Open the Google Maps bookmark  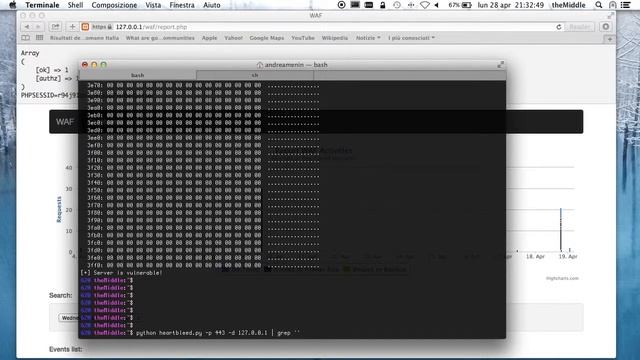[267, 38]
